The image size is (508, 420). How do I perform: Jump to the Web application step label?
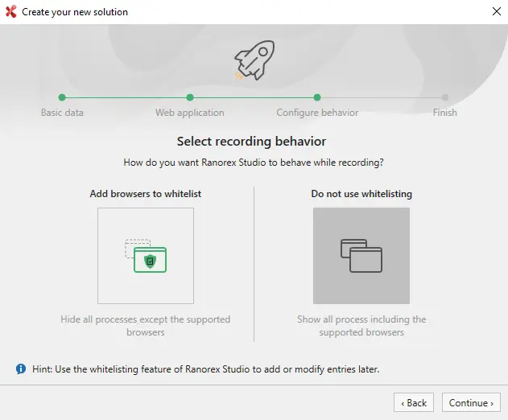tap(190, 113)
